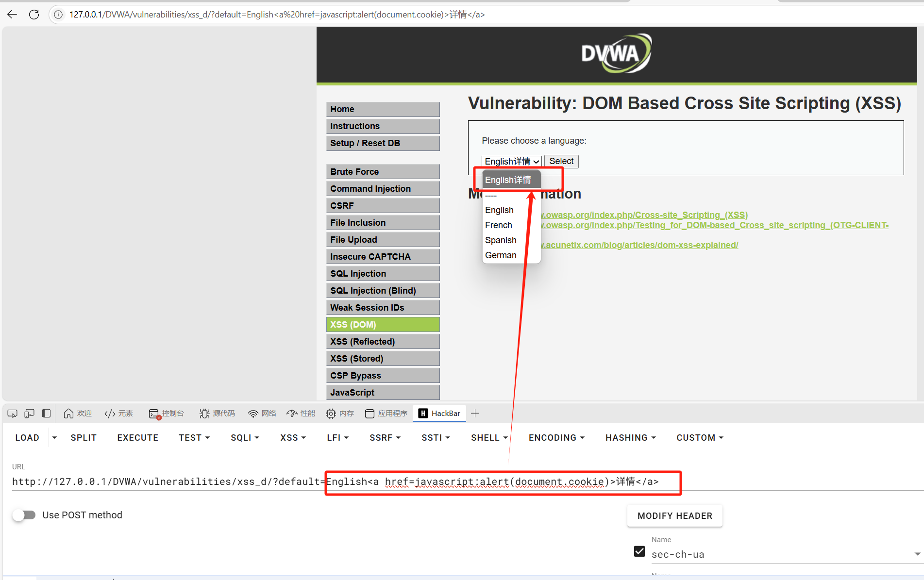Click the Select button next to language
The height and width of the screenshot is (580, 924).
tap(561, 161)
